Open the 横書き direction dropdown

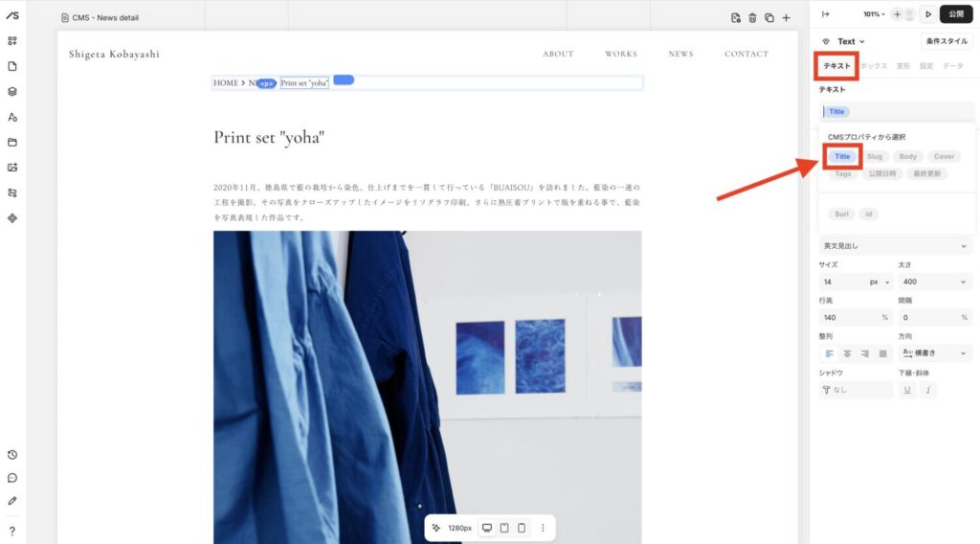tap(935, 353)
